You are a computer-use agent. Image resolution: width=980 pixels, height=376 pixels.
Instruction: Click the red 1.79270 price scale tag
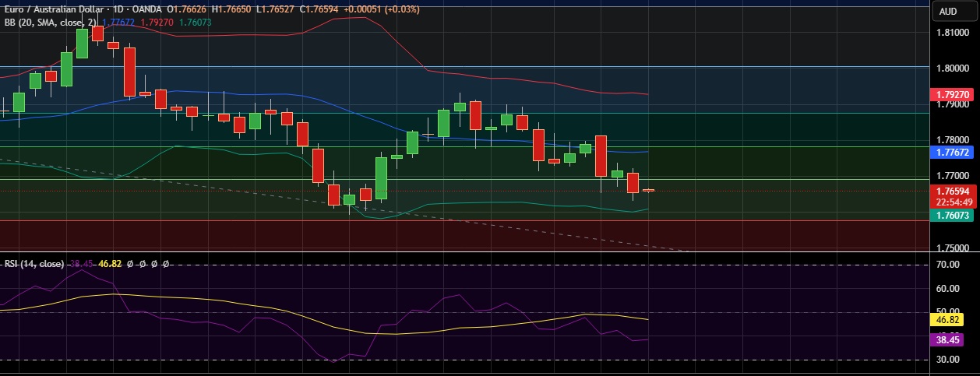tap(952, 94)
